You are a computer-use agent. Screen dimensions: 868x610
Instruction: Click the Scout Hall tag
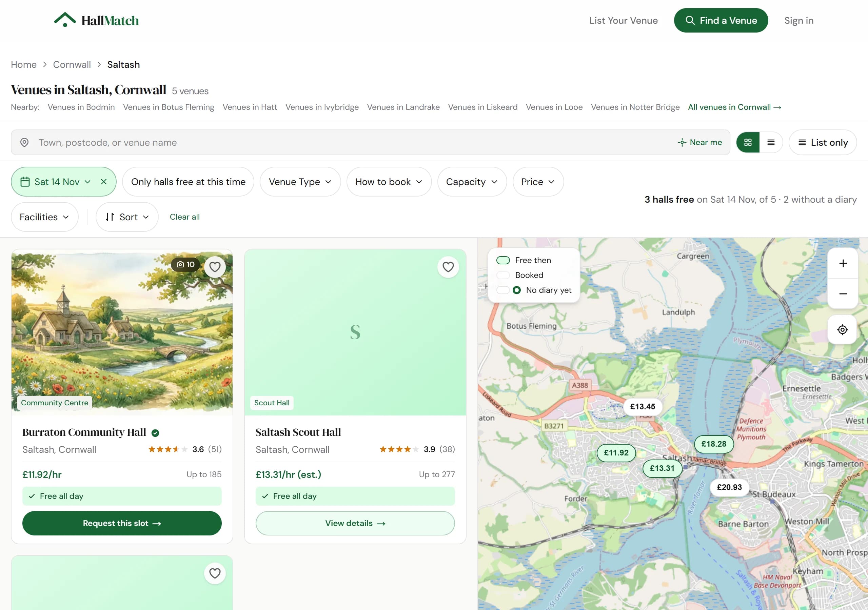pyautogui.click(x=272, y=403)
